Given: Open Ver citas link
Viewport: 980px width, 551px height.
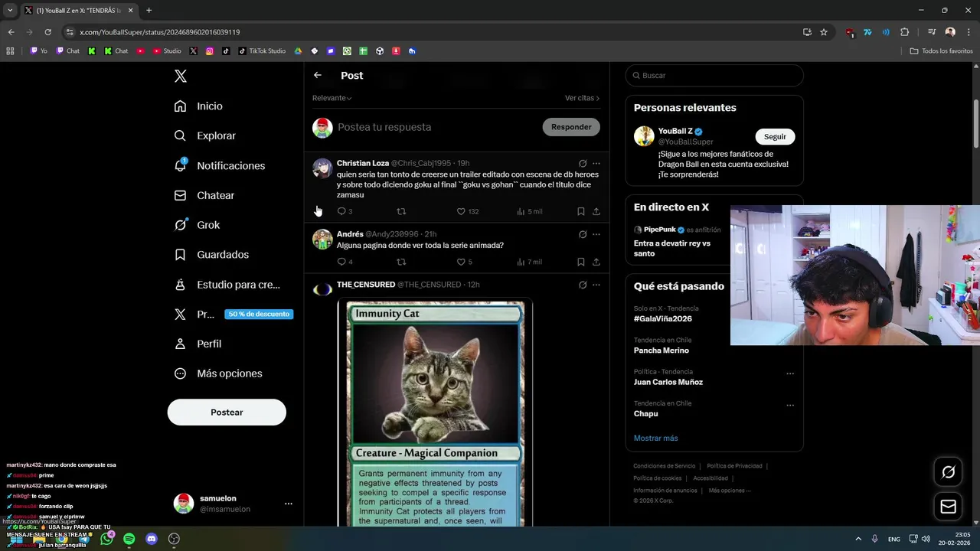Looking at the screenshot, I should (x=582, y=98).
